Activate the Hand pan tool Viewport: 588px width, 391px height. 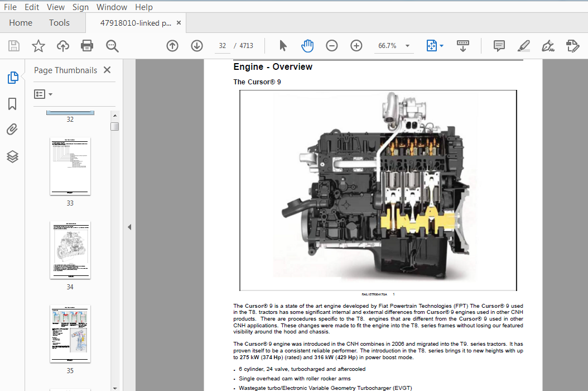point(307,46)
